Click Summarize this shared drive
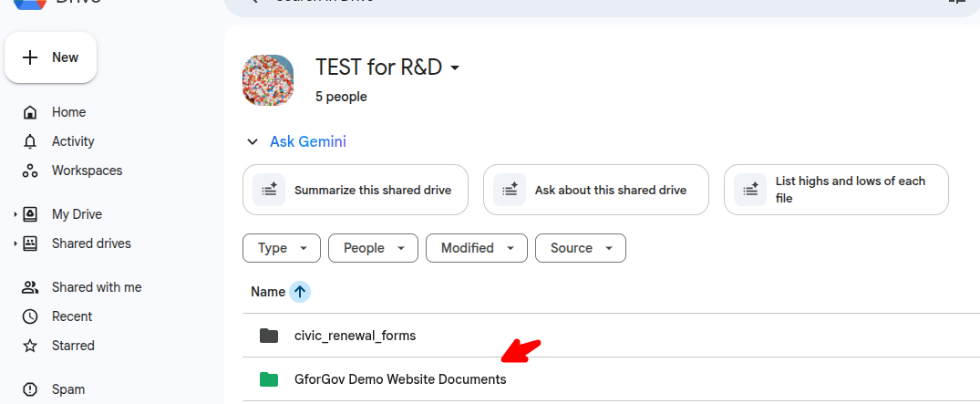Viewport: 980px width, 404px height. coord(355,190)
